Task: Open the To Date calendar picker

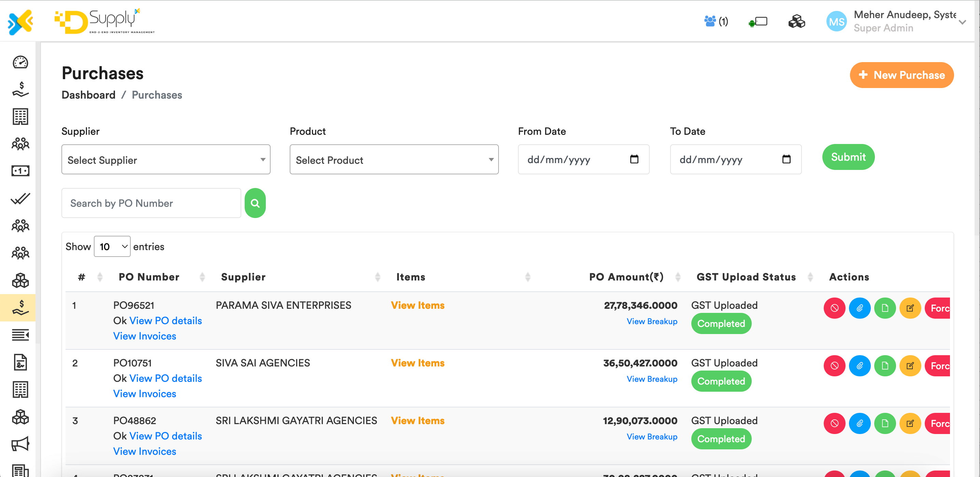Action: click(787, 159)
